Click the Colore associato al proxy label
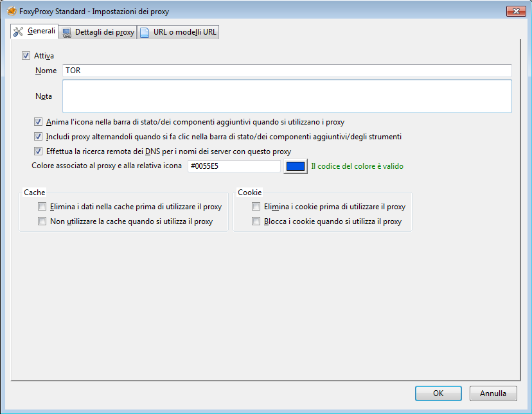 [107, 166]
